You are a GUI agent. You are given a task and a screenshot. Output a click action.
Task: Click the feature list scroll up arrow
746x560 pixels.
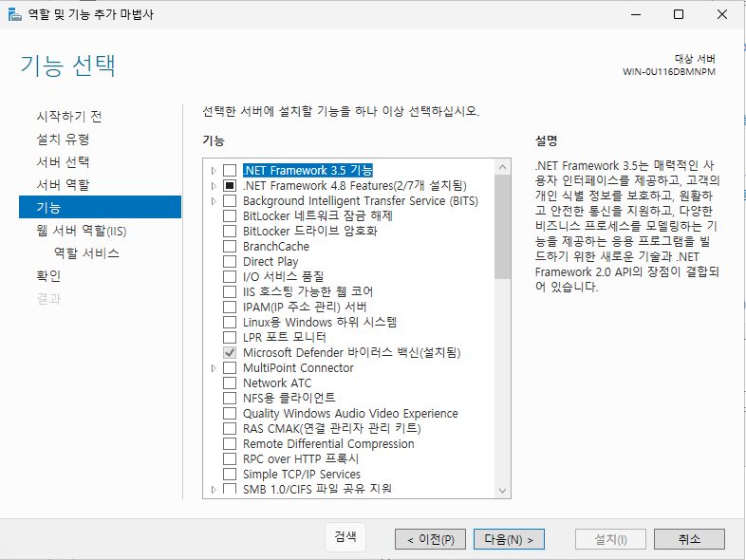click(502, 167)
